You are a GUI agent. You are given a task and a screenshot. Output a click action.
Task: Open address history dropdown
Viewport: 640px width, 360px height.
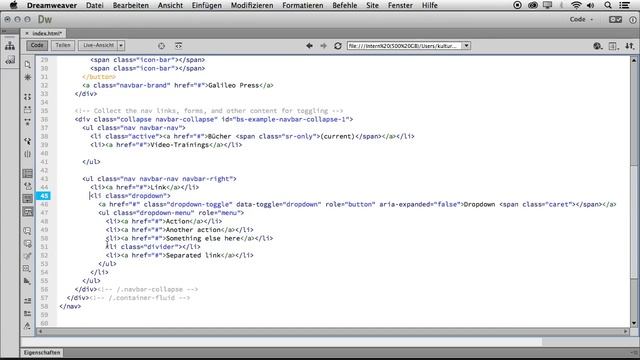466,46
